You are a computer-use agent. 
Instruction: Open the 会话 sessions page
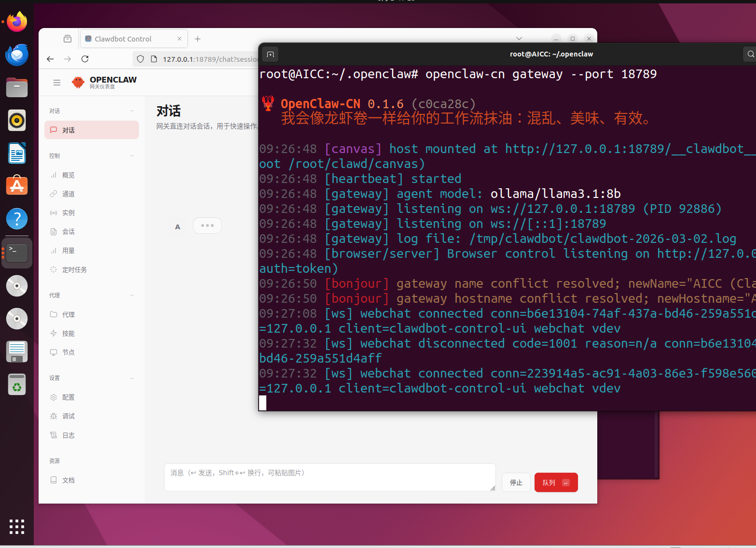[92, 231]
